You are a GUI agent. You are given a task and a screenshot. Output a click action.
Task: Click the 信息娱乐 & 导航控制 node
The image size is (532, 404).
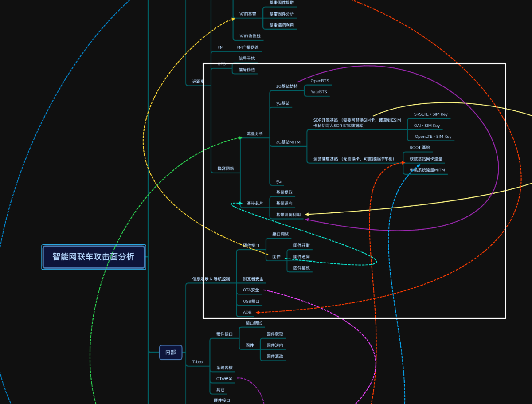pos(211,279)
